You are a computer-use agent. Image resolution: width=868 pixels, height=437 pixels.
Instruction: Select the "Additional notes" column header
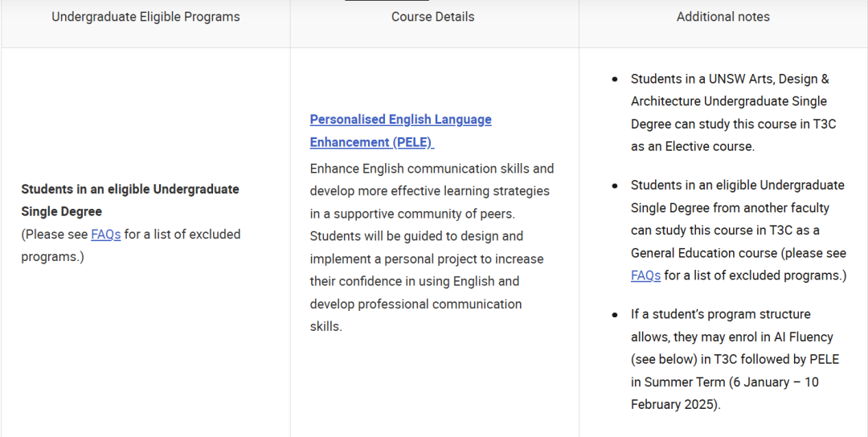(723, 17)
